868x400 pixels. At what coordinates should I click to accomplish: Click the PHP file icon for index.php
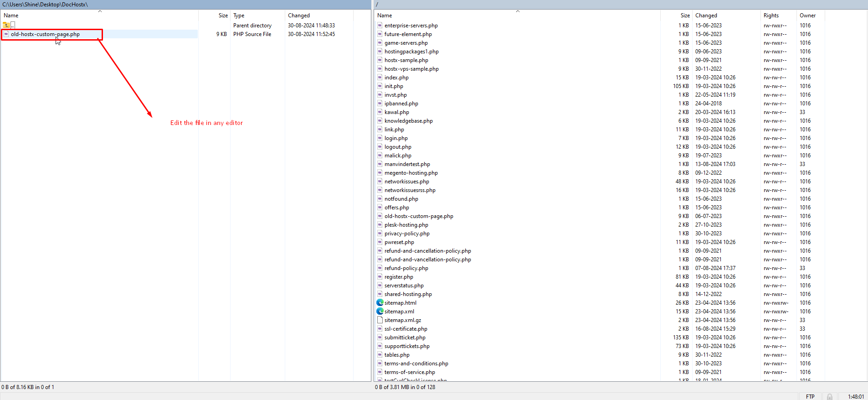380,78
